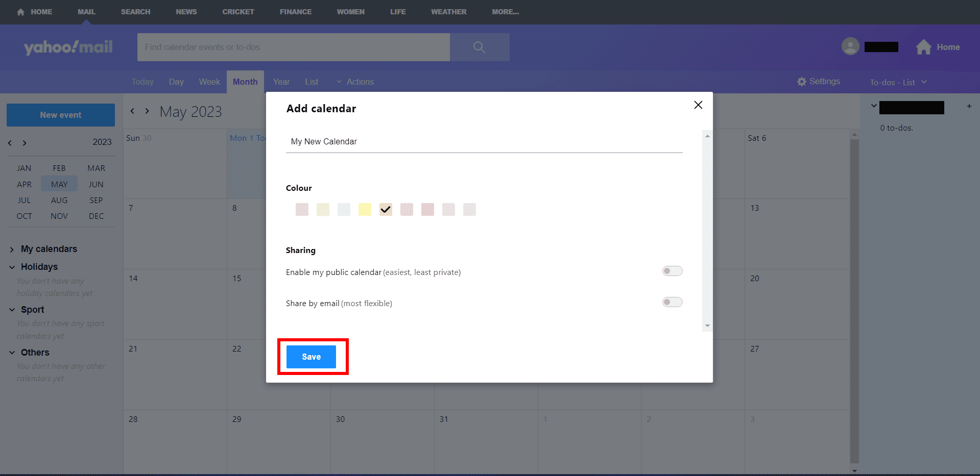Viewport: 980px width, 476px height.
Task: Click the search magnifier icon
Action: [x=479, y=47]
